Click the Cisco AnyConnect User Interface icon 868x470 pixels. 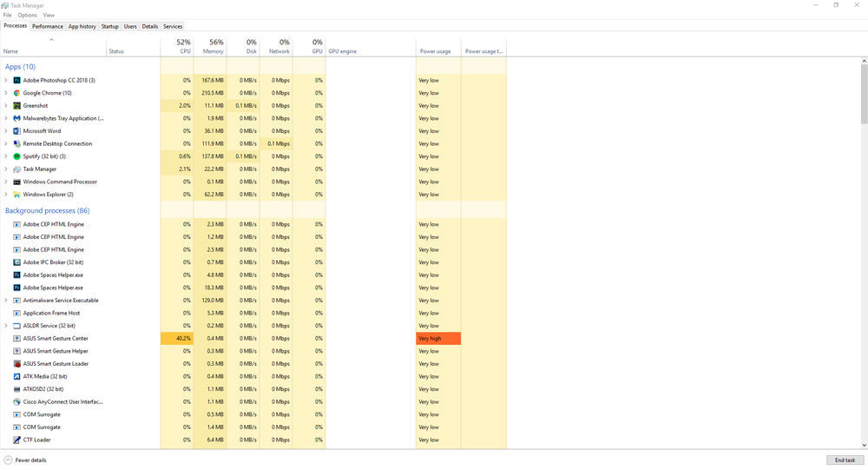(x=16, y=402)
